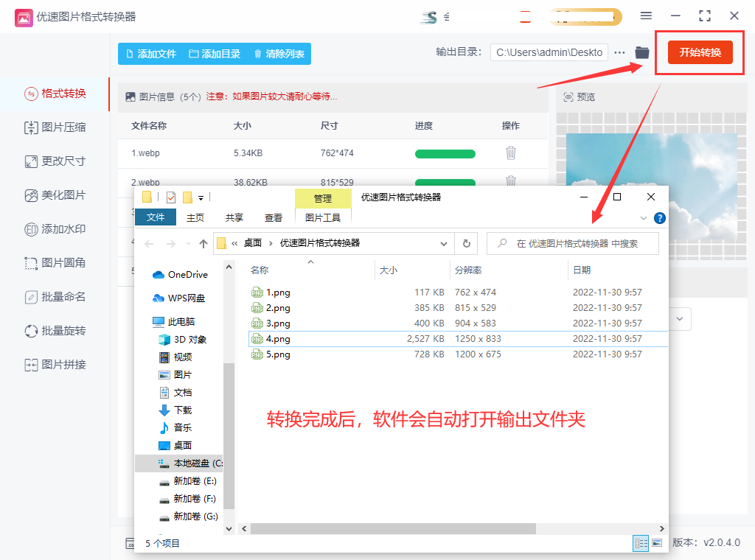Viewport: 755px width, 560px height.
Task: Click the 管理 contextual tab header
Action: (x=323, y=198)
